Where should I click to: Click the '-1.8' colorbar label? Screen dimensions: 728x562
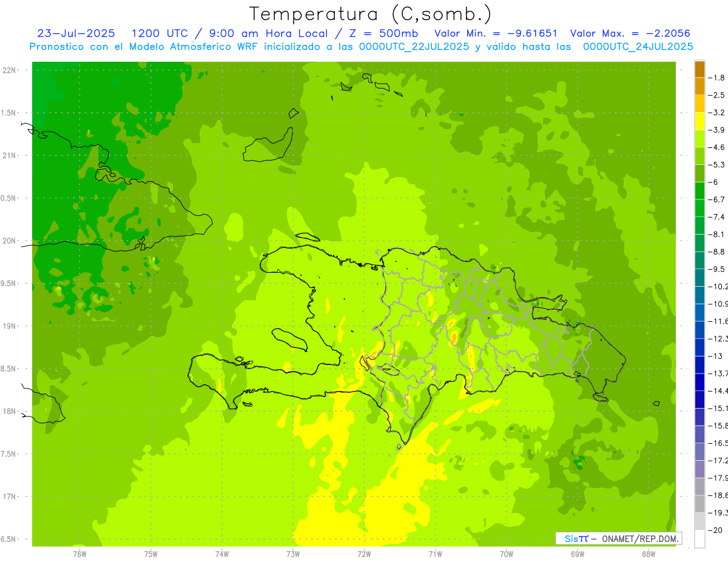pyautogui.click(x=716, y=78)
